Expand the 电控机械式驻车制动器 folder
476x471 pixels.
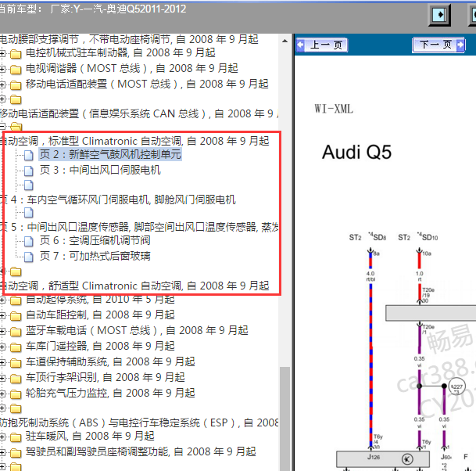(2, 54)
